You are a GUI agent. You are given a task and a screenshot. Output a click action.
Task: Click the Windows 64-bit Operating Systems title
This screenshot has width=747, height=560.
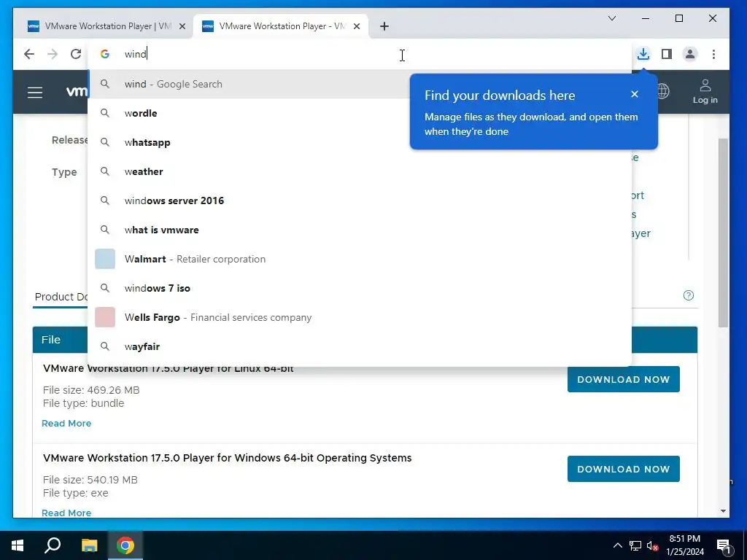coord(228,458)
